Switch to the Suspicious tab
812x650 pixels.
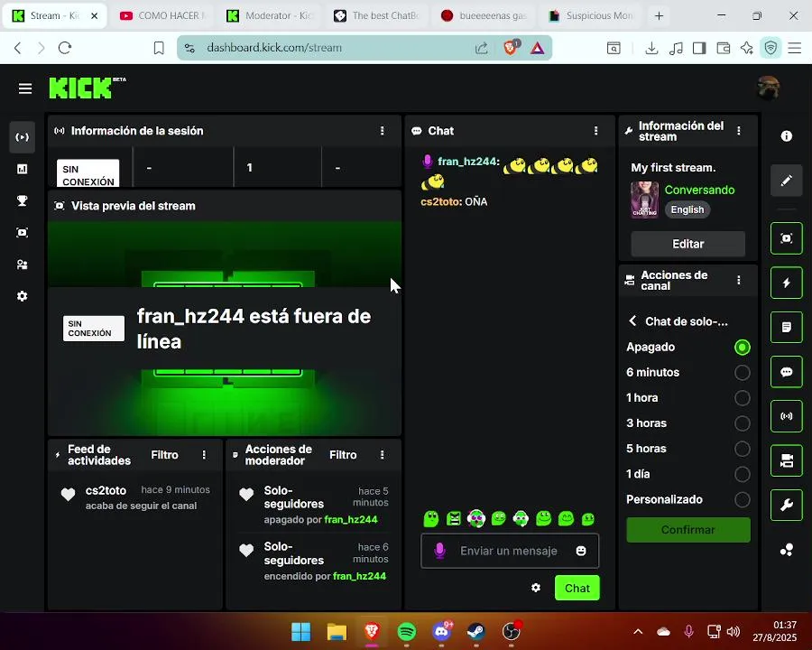pos(591,16)
